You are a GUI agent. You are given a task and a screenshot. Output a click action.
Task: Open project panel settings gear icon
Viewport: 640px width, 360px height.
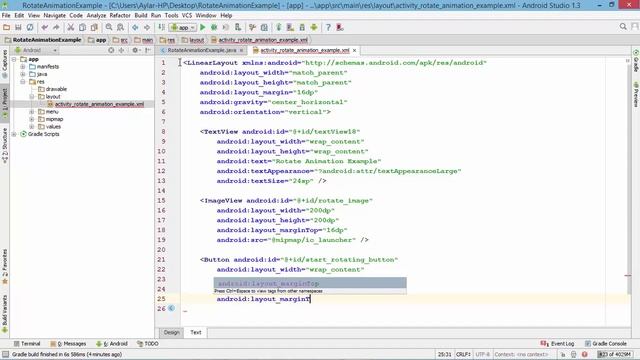pyautogui.click(x=135, y=50)
